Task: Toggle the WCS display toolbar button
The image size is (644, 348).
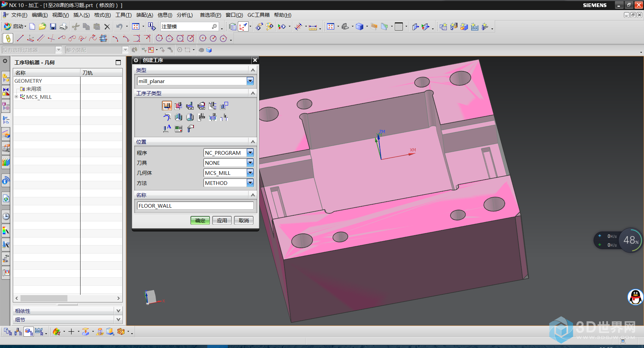Action: click(243, 27)
